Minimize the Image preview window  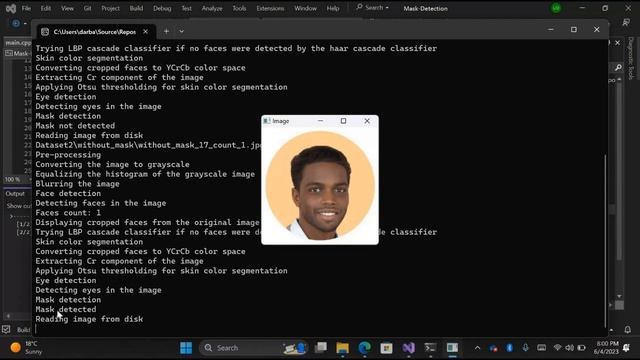[x=320, y=121]
